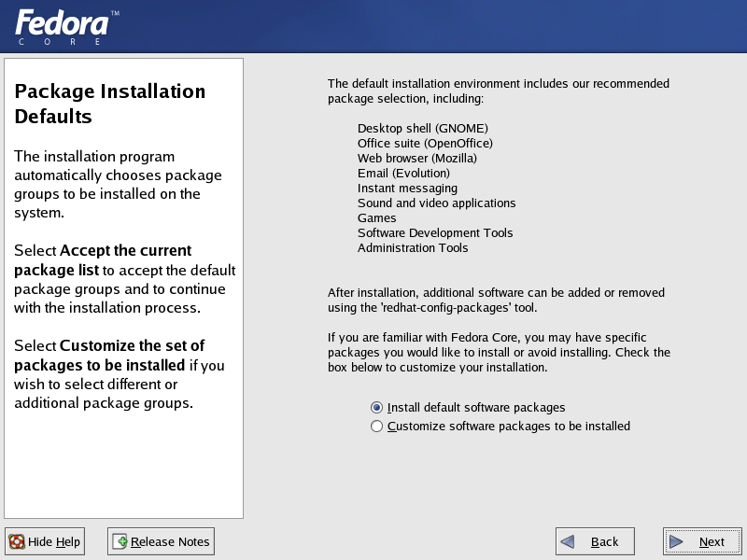
Task: Click 'Software Development Tools' entry
Action: point(435,232)
